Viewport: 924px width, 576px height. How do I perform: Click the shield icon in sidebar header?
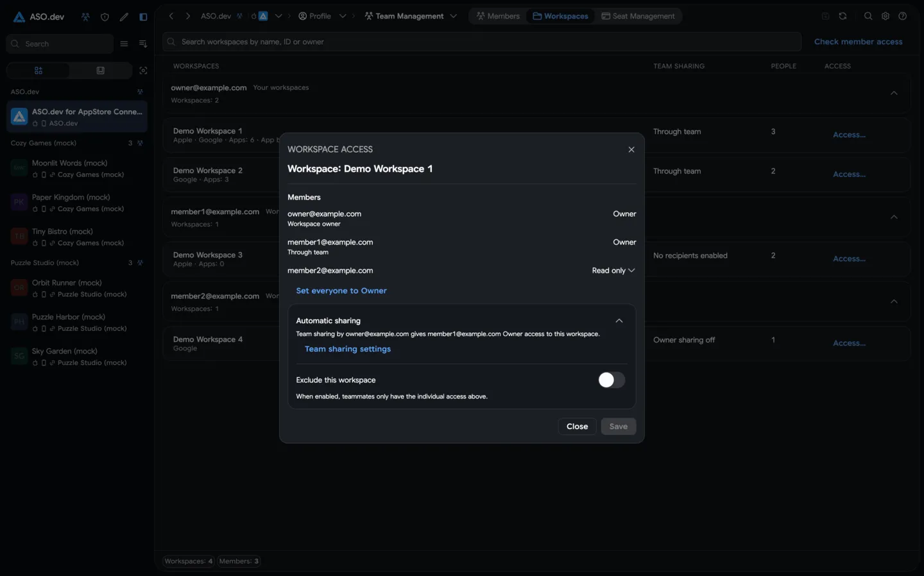tap(105, 17)
